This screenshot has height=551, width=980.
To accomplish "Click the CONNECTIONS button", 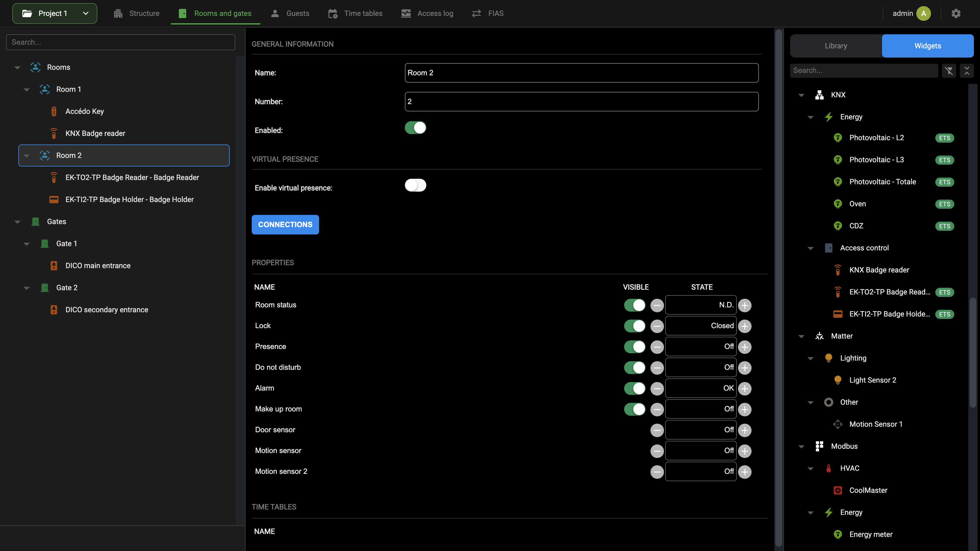I will pos(285,225).
